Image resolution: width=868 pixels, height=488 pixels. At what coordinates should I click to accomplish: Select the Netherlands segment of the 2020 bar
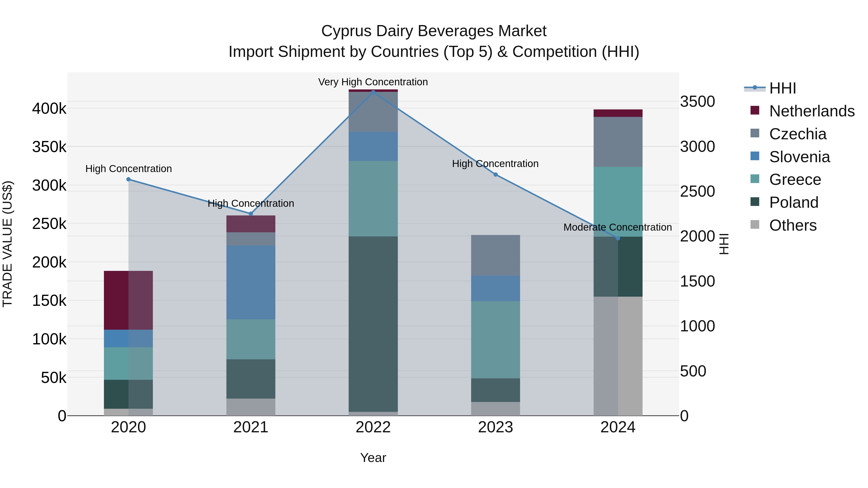(128, 300)
